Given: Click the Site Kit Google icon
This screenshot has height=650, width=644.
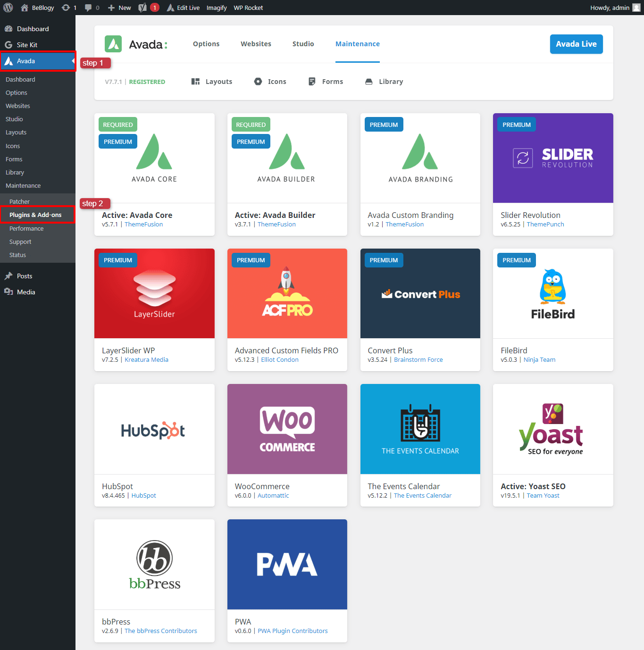Looking at the screenshot, I should coord(8,45).
